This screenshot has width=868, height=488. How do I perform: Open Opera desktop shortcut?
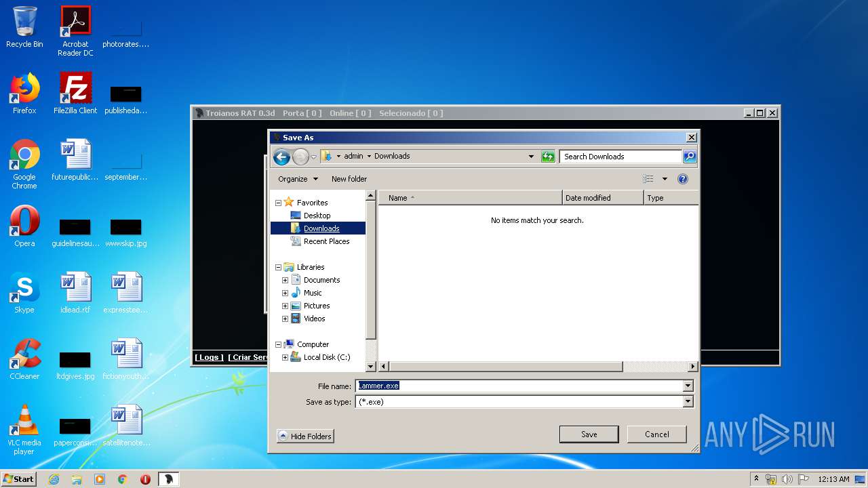(x=24, y=226)
